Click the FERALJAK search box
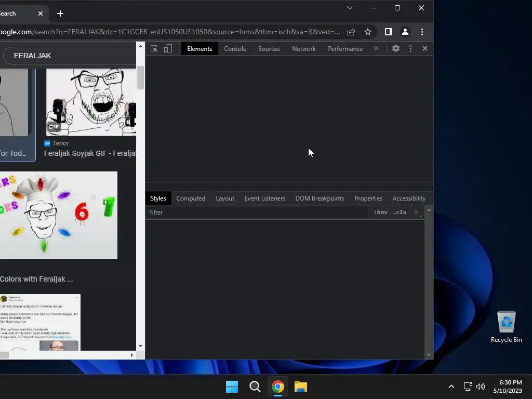The width and height of the screenshot is (532, 399). 70,56
